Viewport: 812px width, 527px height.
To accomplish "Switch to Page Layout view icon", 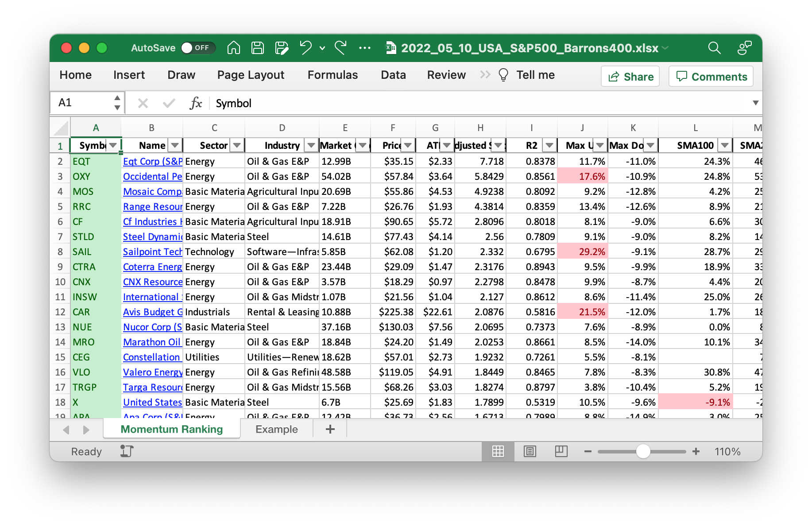I will pyautogui.click(x=530, y=451).
